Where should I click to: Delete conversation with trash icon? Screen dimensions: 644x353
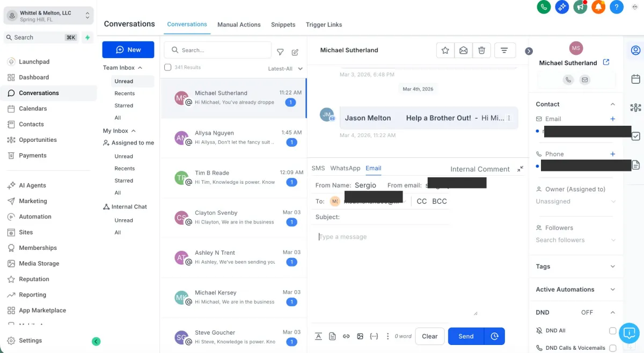481,50
